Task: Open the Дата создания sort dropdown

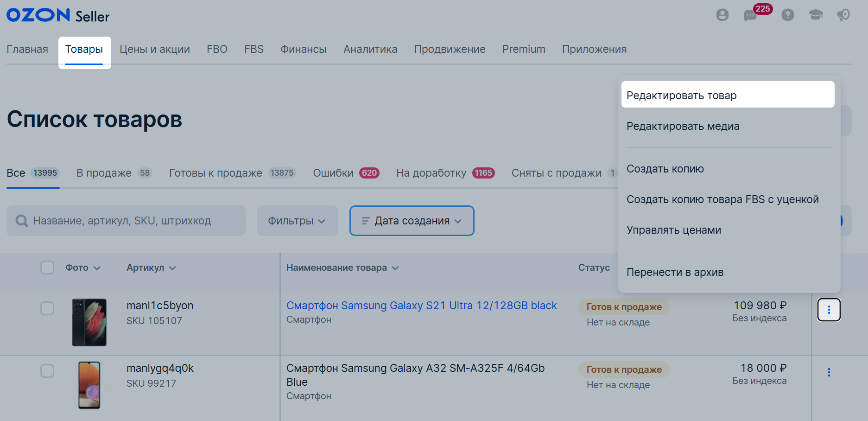Action: pos(412,221)
